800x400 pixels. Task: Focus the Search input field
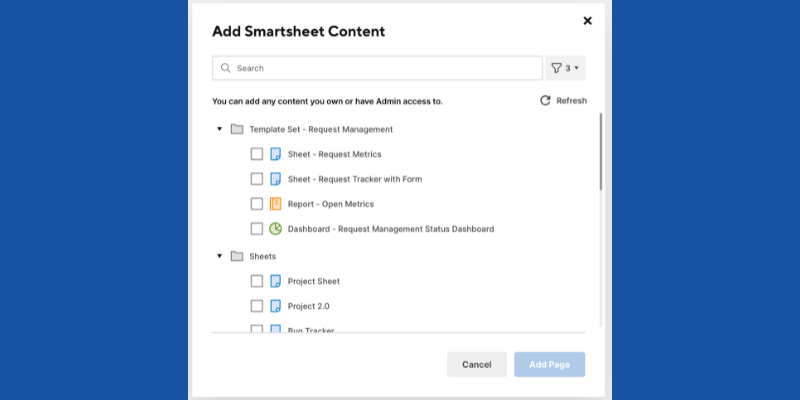385,68
